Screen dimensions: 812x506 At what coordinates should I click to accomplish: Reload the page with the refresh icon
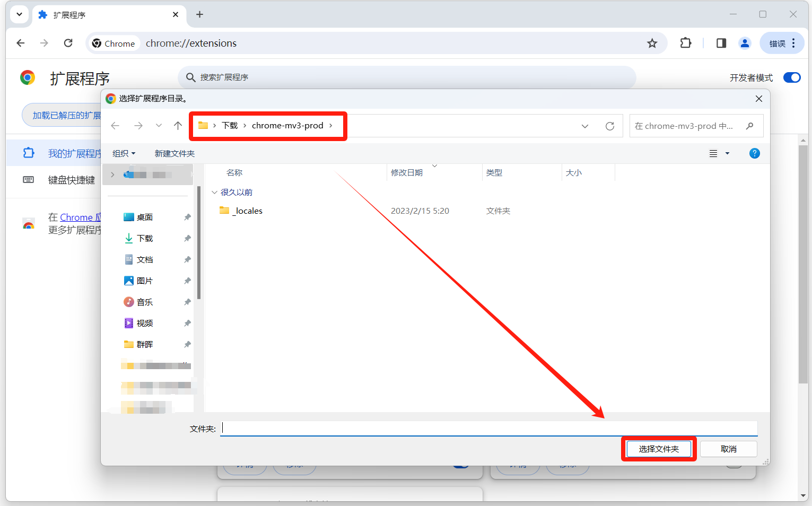(x=68, y=43)
